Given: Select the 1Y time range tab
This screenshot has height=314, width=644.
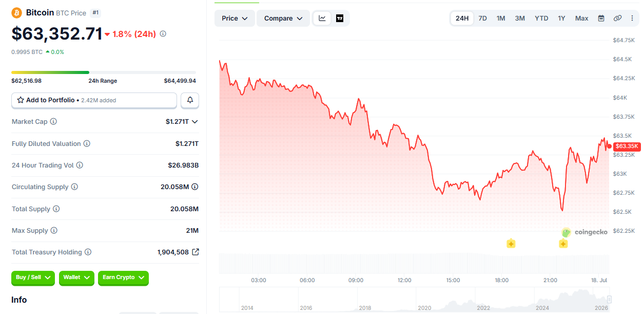Looking at the screenshot, I should point(561,19).
